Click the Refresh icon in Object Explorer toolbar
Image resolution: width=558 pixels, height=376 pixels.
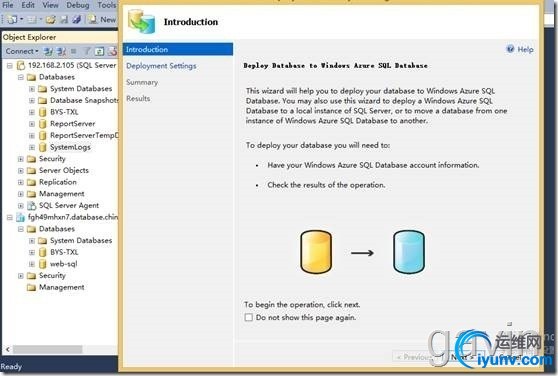99,52
